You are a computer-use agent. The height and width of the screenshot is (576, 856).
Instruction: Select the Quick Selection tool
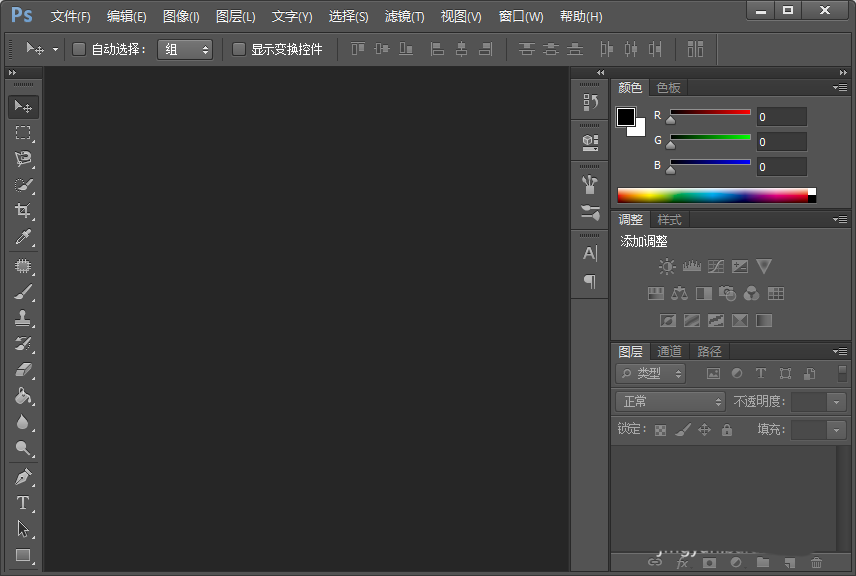click(x=23, y=185)
